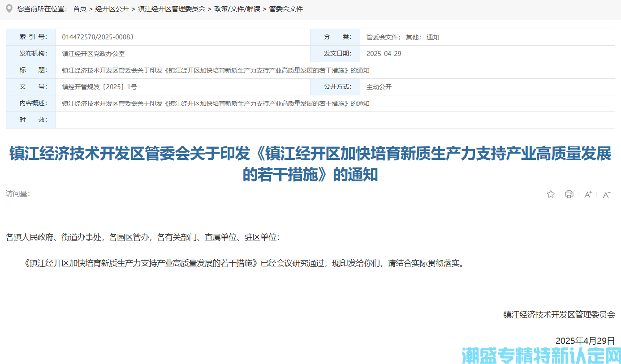Click the signature 镇江经济技术开发区管理委员会
Screen dimensions: 621x364
click(x=559, y=315)
